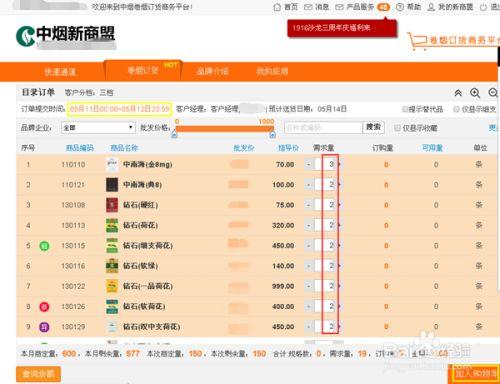The width and height of the screenshot is (500, 384).
Task: Click the red badge in row 8
Action: tap(44, 307)
